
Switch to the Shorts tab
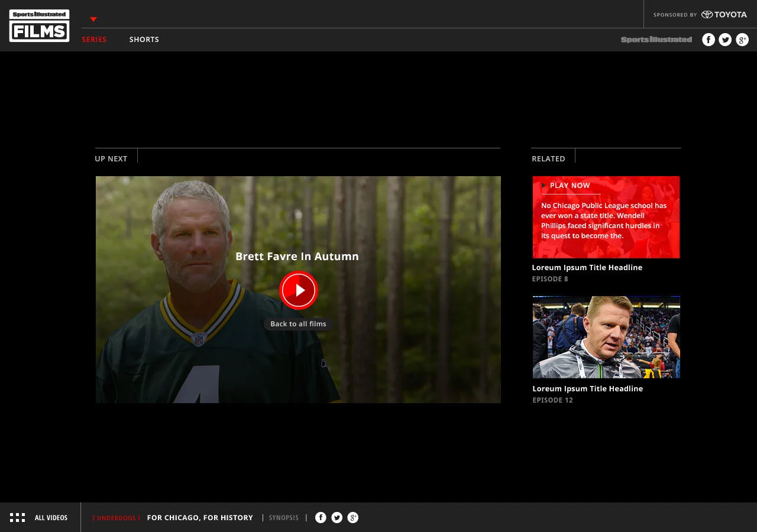tap(144, 40)
